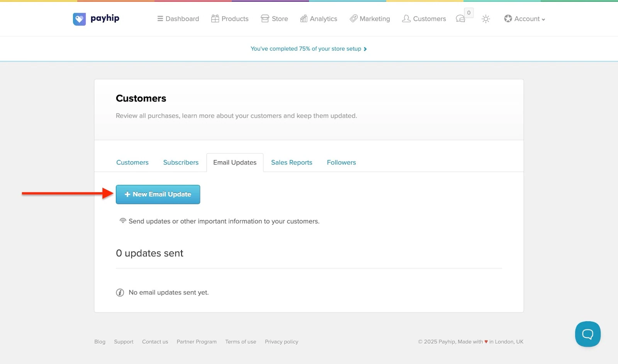618x364 pixels.
Task: Open the Store menu item
Action: tap(274, 19)
